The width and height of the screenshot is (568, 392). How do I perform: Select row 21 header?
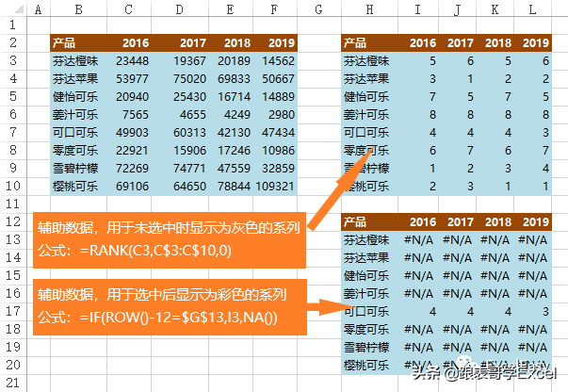(x=13, y=383)
